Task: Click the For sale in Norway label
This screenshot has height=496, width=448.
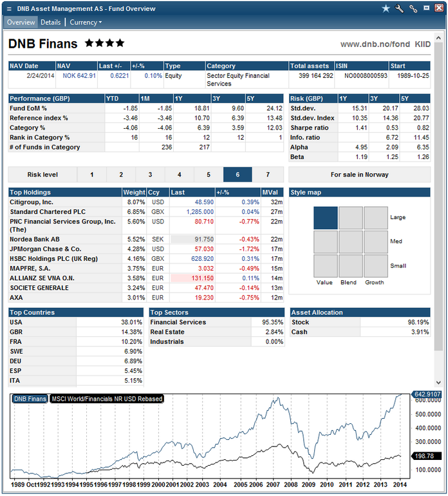Action: [359, 175]
